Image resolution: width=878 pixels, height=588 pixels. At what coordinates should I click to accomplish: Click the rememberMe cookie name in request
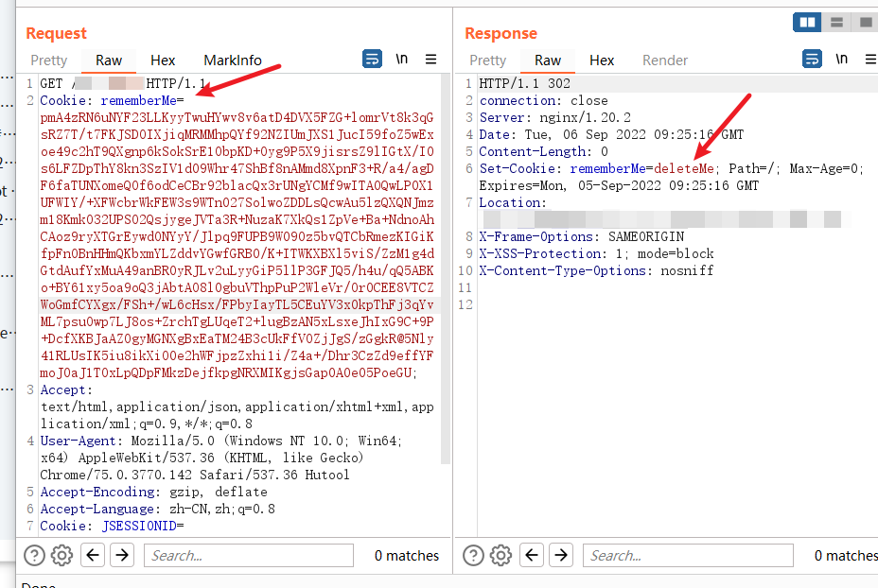tap(138, 101)
